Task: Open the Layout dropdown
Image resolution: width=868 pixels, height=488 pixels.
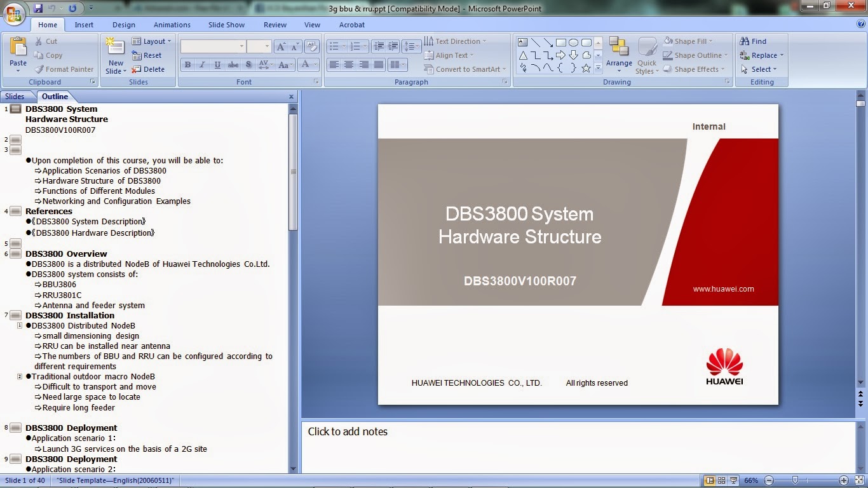Action: (152, 41)
